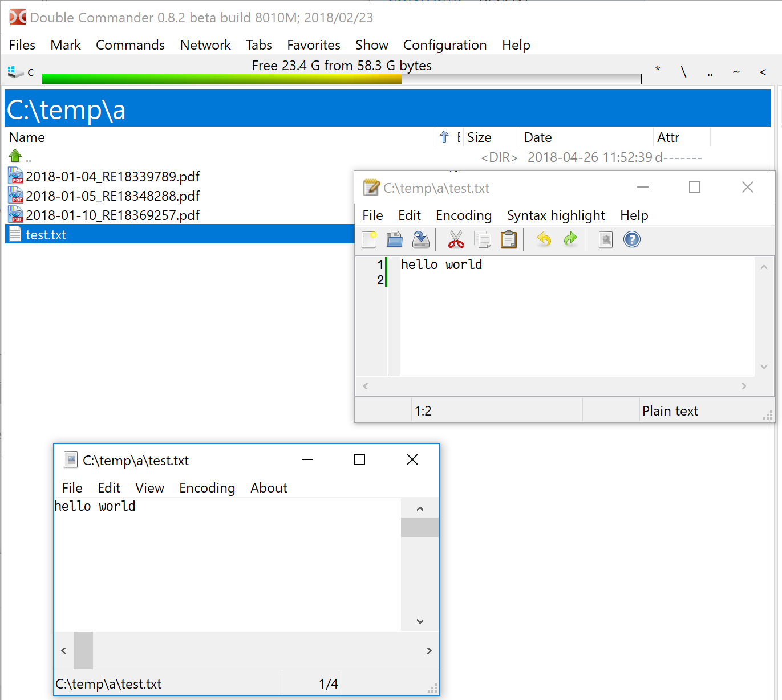Click the Open file folder icon
Image resolution: width=782 pixels, height=700 pixels.
click(395, 239)
